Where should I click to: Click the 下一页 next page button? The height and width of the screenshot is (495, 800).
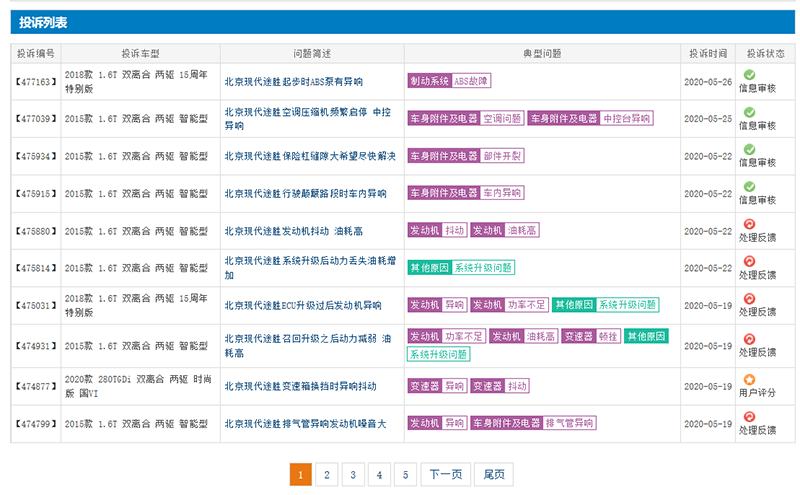(x=444, y=475)
